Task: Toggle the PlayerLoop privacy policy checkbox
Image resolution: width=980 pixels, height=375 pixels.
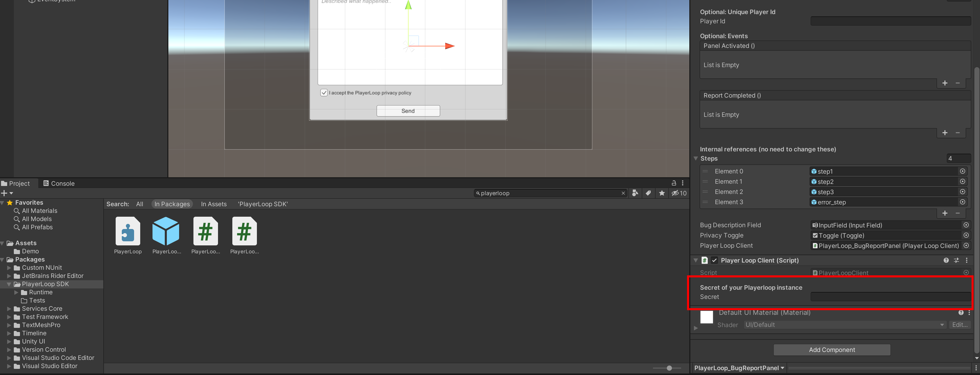Action: [x=324, y=92]
